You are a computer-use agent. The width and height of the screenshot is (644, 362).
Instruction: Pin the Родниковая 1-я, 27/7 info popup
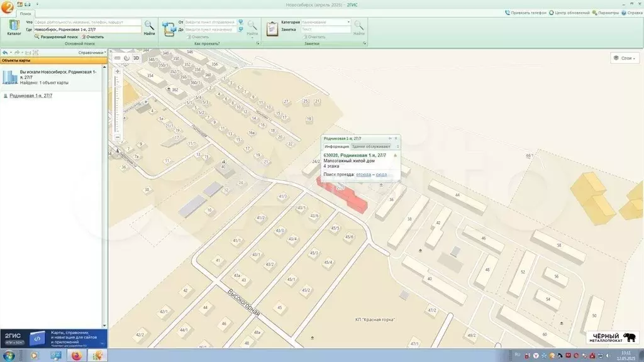pos(390,138)
